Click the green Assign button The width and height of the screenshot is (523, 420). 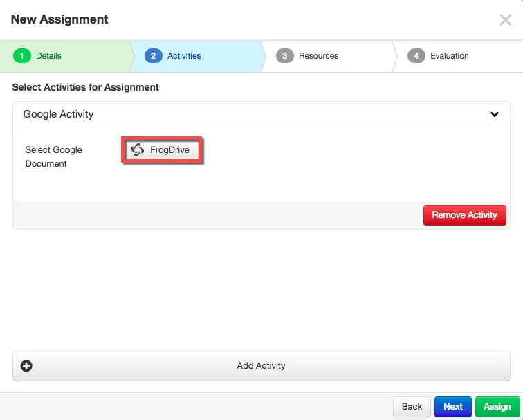(x=497, y=406)
